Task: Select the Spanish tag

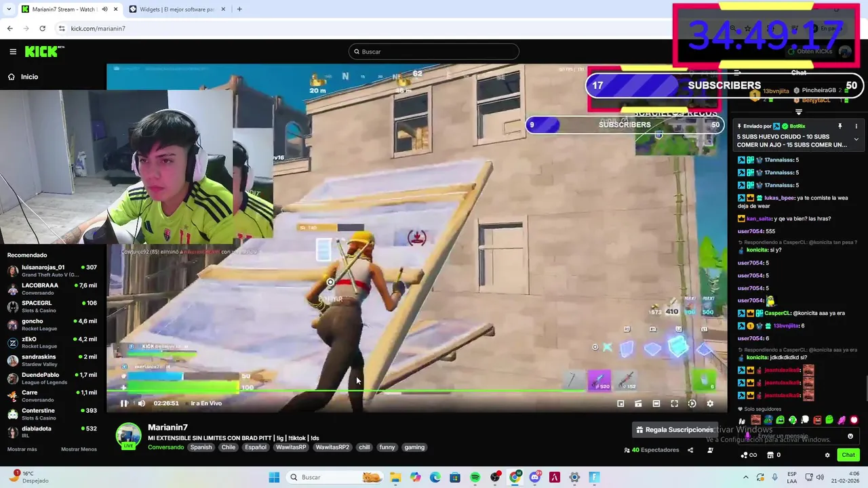Action: pyautogui.click(x=201, y=447)
